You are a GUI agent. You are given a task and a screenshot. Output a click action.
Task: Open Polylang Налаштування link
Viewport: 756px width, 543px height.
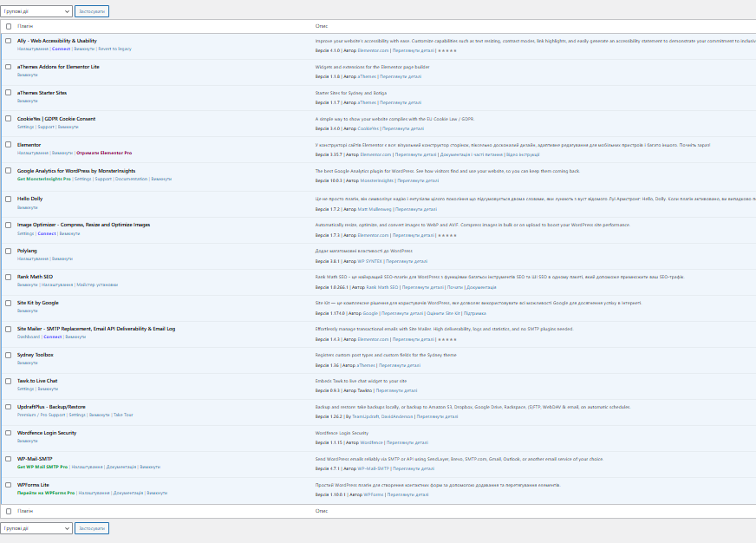pyautogui.click(x=33, y=259)
